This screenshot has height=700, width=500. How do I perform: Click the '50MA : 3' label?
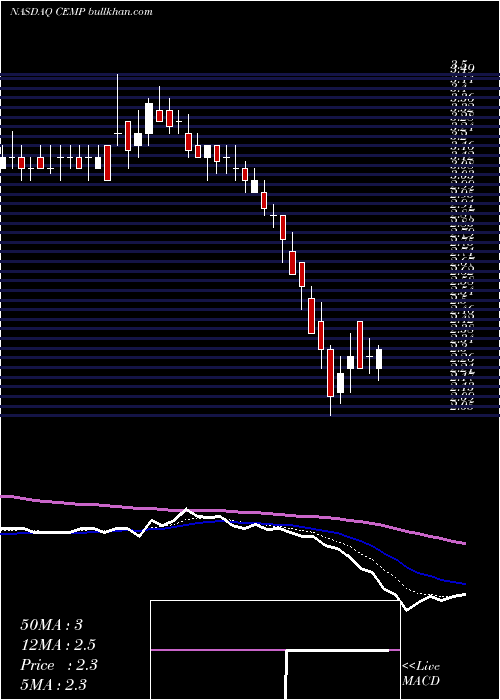coord(52,625)
